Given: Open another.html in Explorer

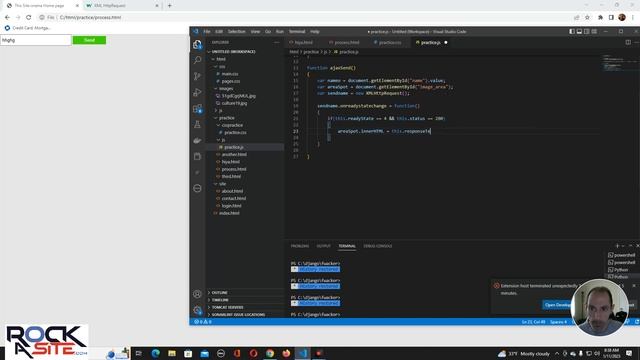Looking at the screenshot, I should [x=234, y=155].
